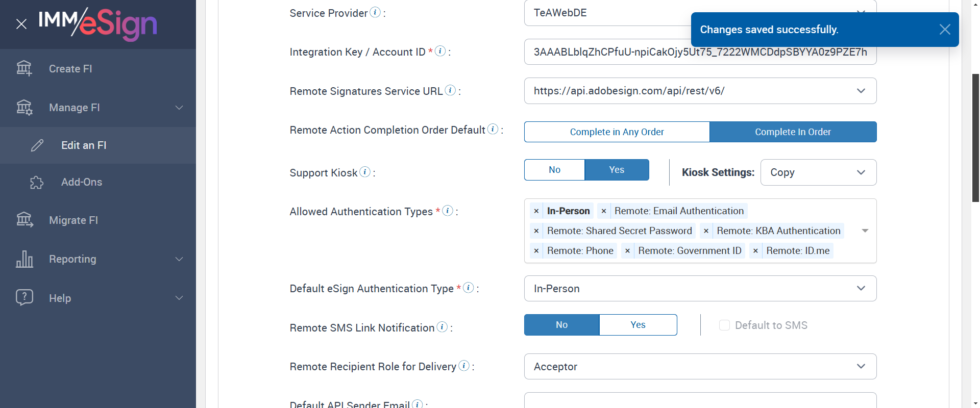Viewport: 980px width, 408px height.
Task: Click the Edit an FI pencil icon
Action: click(37, 145)
